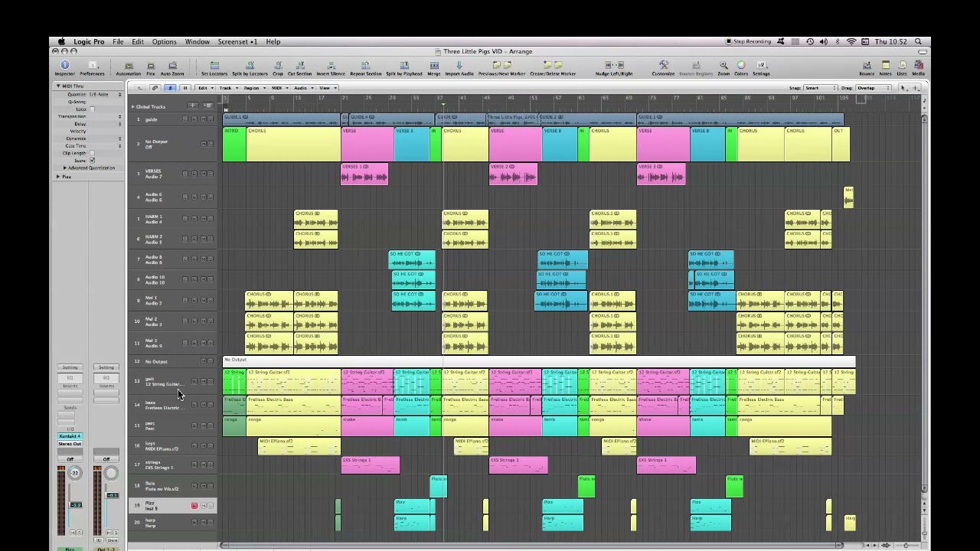Record-enable the guide track

[x=194, y=119]
